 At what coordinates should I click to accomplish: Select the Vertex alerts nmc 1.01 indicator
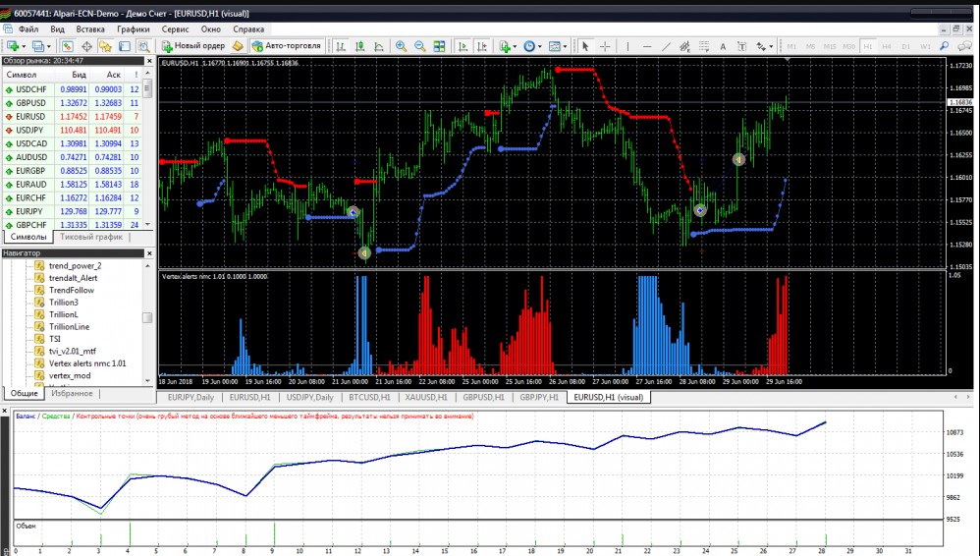86,363
